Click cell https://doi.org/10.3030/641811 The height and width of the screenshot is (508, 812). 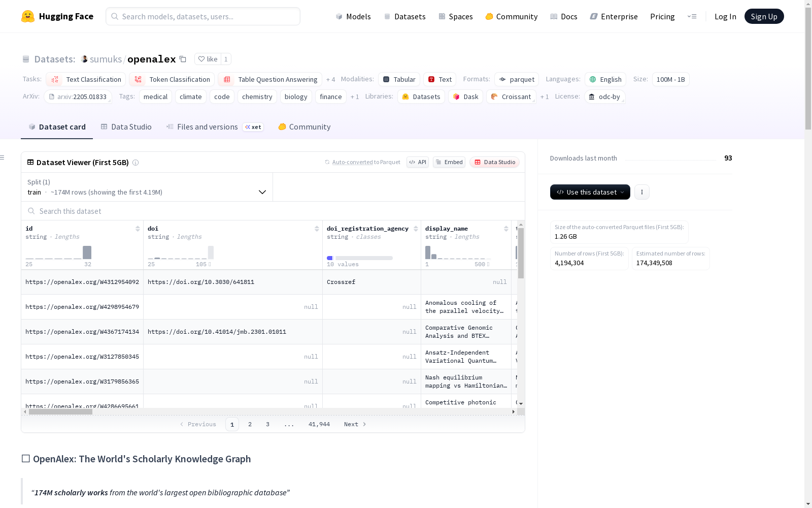(201, 282)
